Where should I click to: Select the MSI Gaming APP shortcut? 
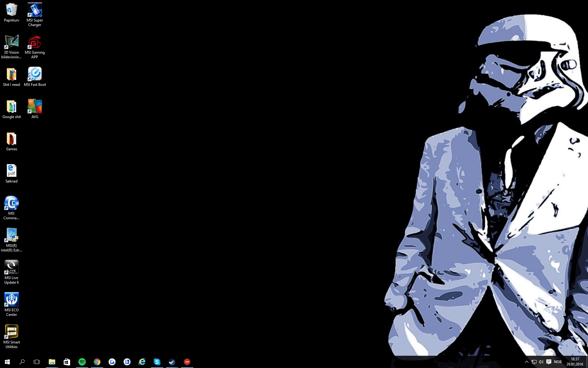[x=35, y=47]
